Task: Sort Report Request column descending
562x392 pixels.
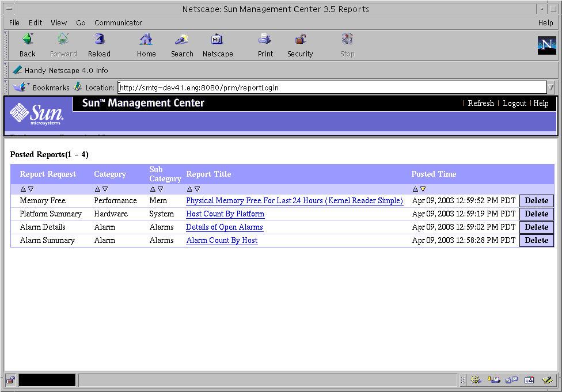Action: [31, 189]
